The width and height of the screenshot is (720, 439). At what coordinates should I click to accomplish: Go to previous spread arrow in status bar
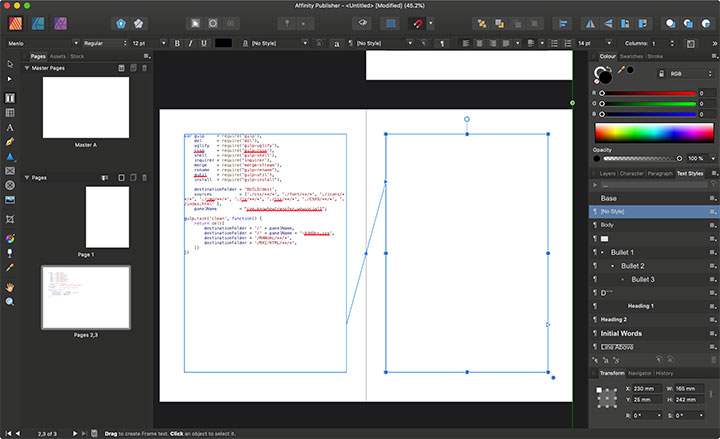(x=18, y=433)
